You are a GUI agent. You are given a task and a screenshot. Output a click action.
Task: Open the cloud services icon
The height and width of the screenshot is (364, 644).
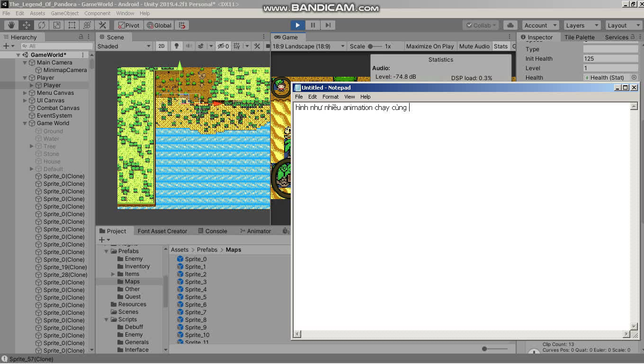click(x=510, y=25)
